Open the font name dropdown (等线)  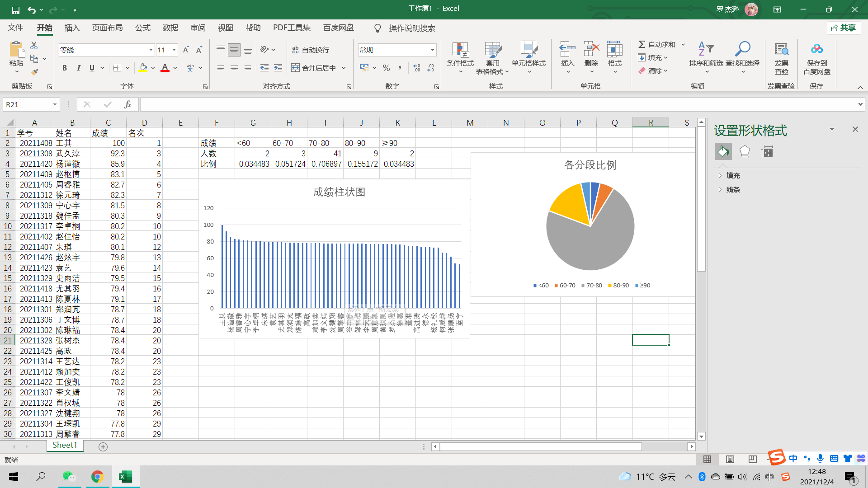pos(151,50)
